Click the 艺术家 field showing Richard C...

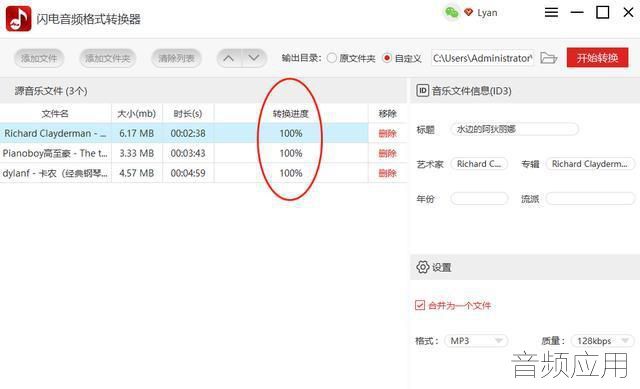pos(479,164)
